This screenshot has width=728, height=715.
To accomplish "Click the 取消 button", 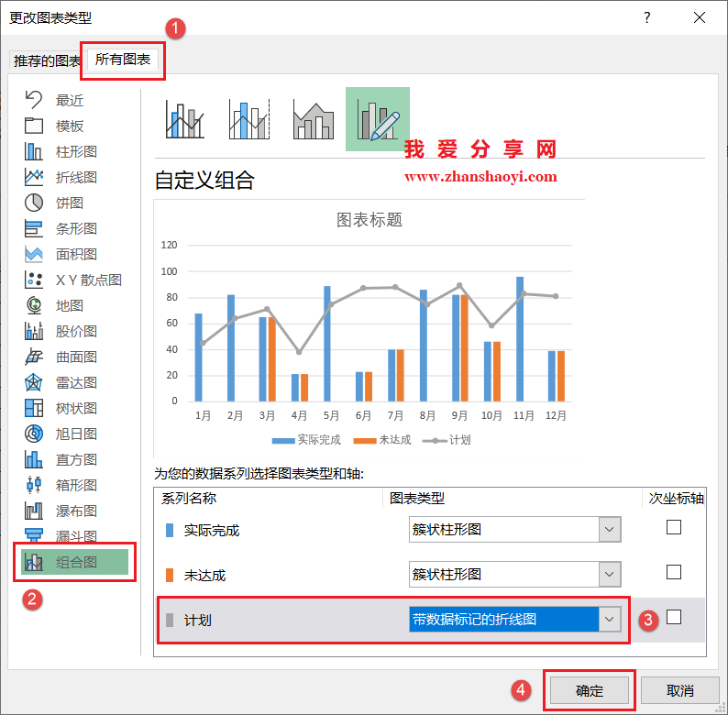I will (679, 690).
